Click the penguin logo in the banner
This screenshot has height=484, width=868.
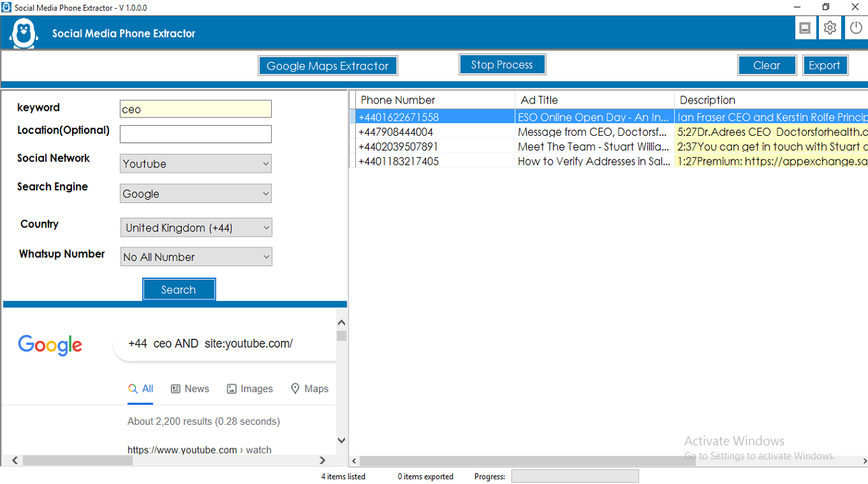coord(23,31)
